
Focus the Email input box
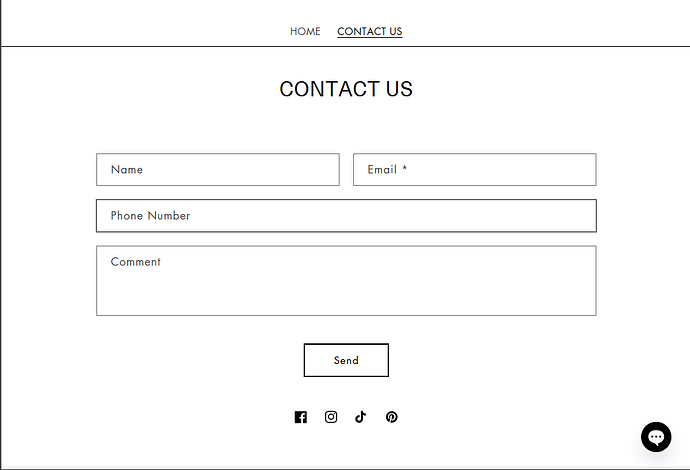pos(474,170)
